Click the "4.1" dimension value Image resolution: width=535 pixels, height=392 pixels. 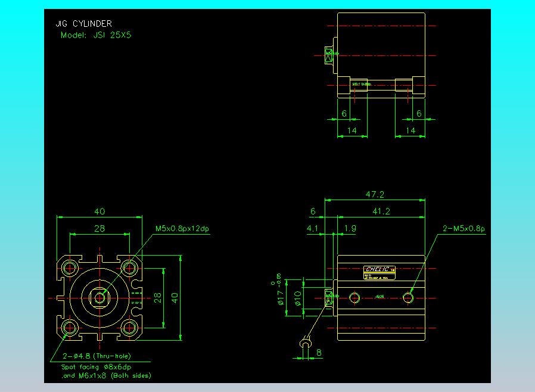(x=312, y=228)
